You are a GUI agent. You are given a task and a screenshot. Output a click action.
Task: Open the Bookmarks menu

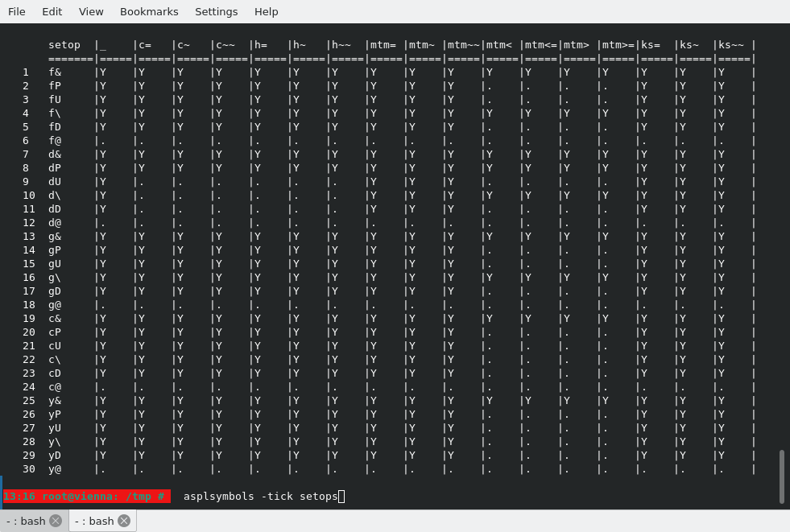(x=149, y=11)
